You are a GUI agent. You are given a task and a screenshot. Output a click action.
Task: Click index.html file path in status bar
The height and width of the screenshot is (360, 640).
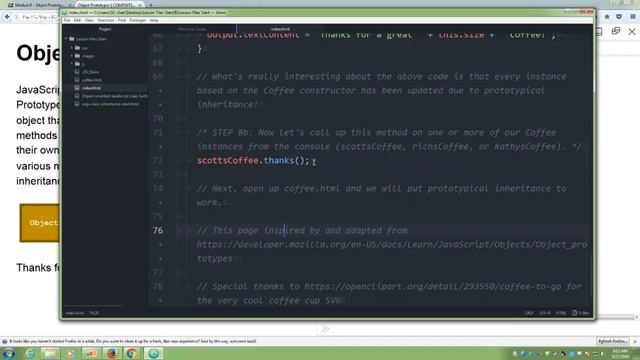[74, 313]
